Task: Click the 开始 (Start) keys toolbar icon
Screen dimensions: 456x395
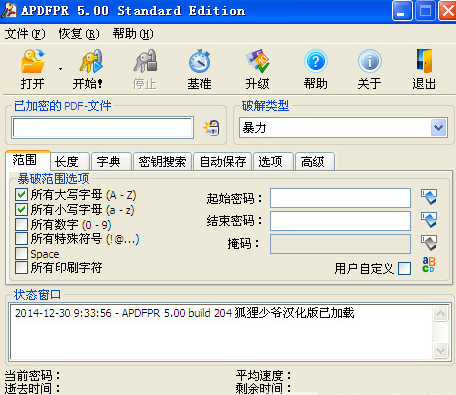Action: (91, 61)
